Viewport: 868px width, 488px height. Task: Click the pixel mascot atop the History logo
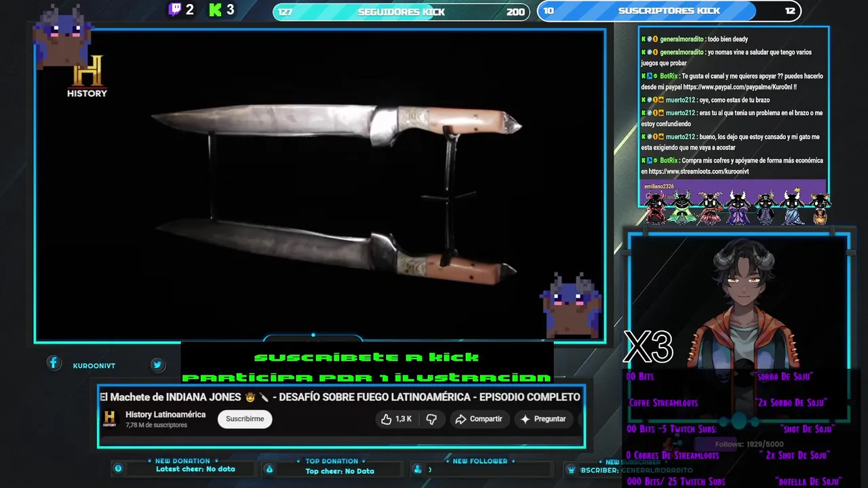61,35
